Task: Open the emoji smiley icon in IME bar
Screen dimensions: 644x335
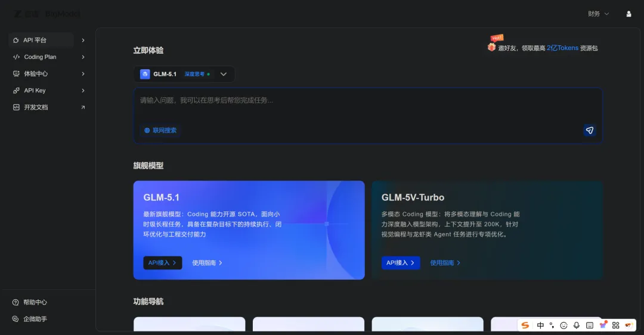Action: tap(564, 325)
